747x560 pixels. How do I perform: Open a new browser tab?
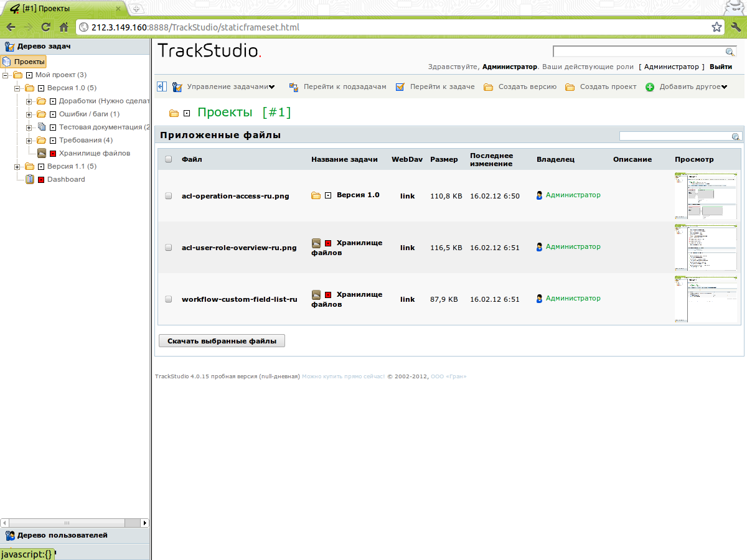click(136, 9)
